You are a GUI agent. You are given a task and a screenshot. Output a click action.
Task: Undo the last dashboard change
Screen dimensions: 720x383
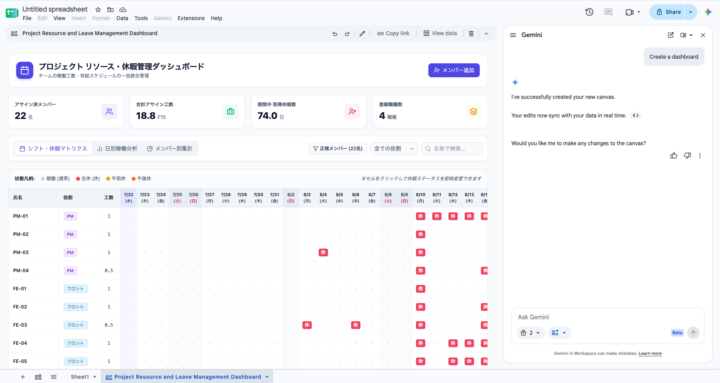pyautogui.click(x=335, y=34)
